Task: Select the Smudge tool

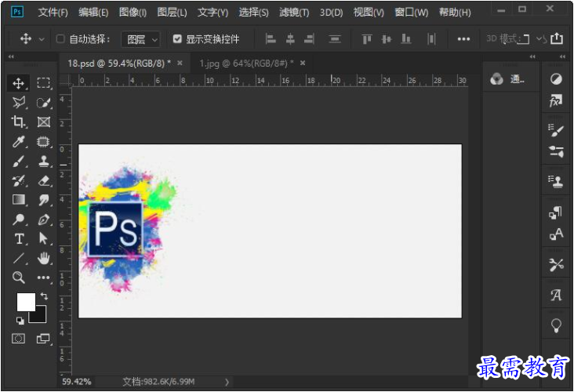Action: (x=44, y=200)
